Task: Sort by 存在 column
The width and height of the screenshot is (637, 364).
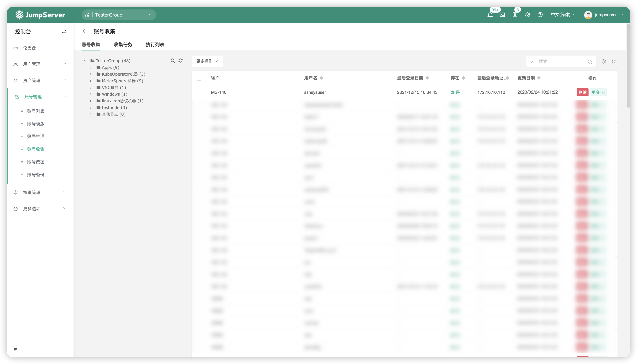Action: tap(463, 78)
